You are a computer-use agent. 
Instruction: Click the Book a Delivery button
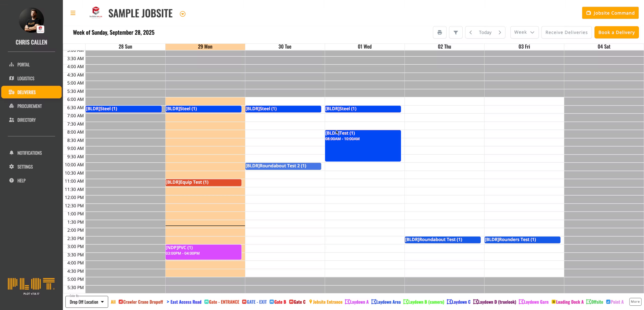point(616,32)
